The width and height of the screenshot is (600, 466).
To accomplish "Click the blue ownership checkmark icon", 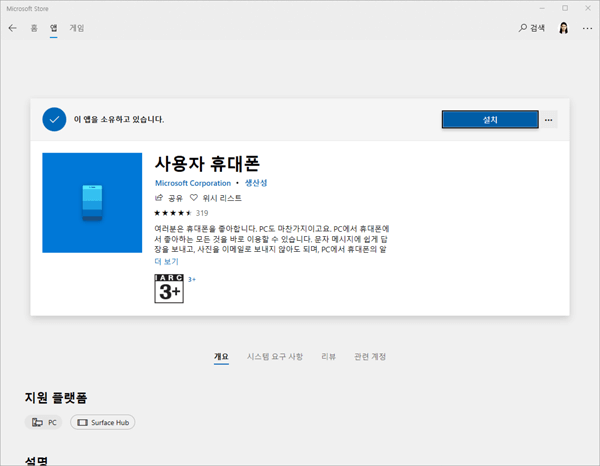I will click(54, 119).
